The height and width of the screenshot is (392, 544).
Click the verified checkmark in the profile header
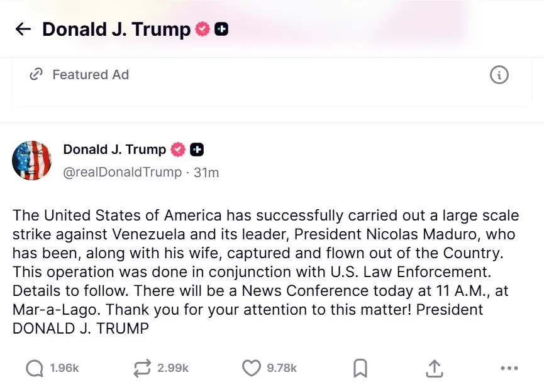[x=201, y=29]
